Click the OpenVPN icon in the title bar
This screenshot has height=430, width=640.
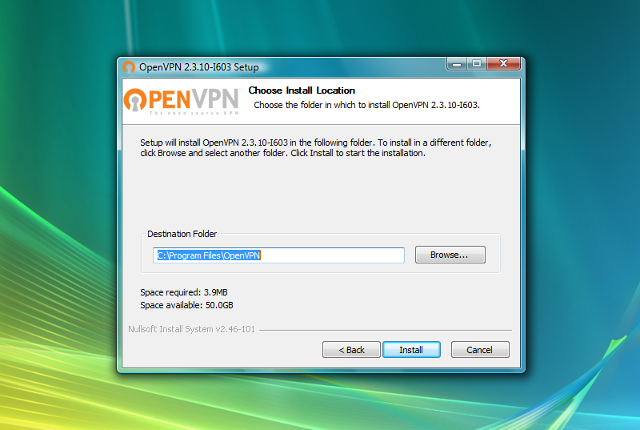tap(129, 67)
